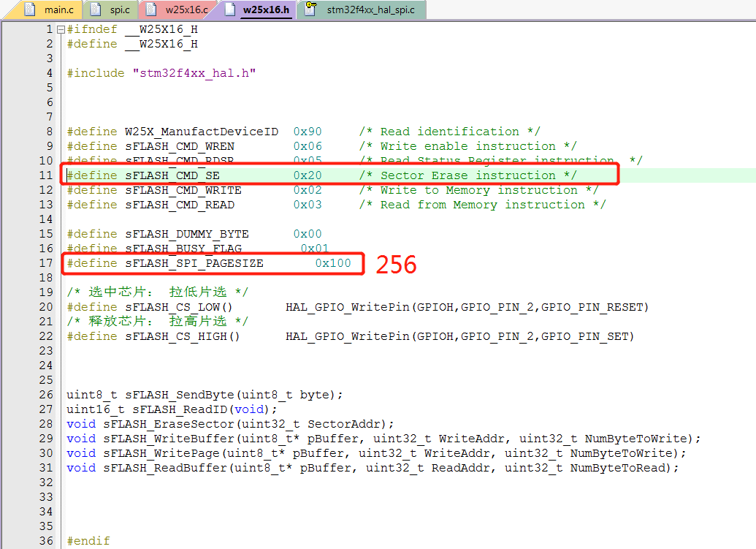This screenshot has height=549, width=756.
Task: Click GPIO_PIN_SET on line 22
Action: coord(585,336)
